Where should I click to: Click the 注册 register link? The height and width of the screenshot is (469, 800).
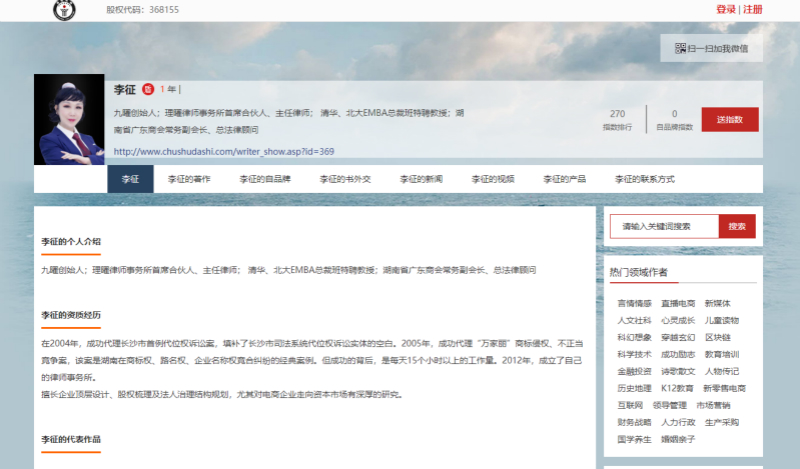coord(753,9)
